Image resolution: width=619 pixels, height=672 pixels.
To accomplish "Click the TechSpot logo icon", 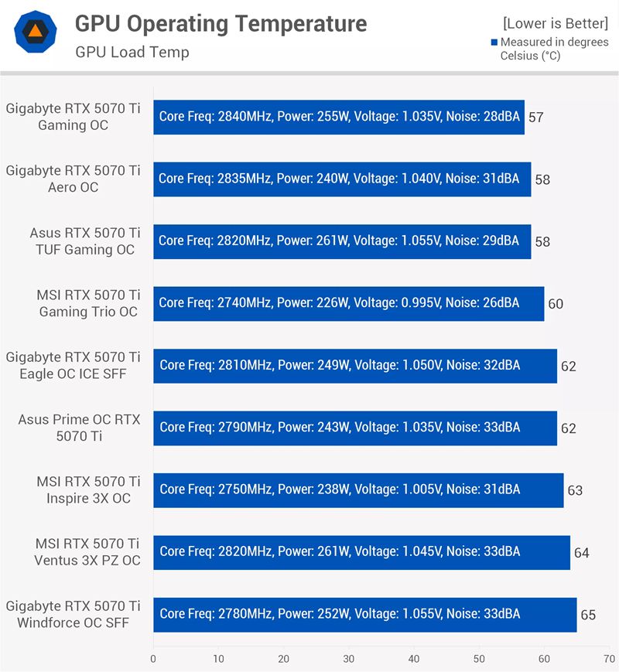I will (36, 32).
